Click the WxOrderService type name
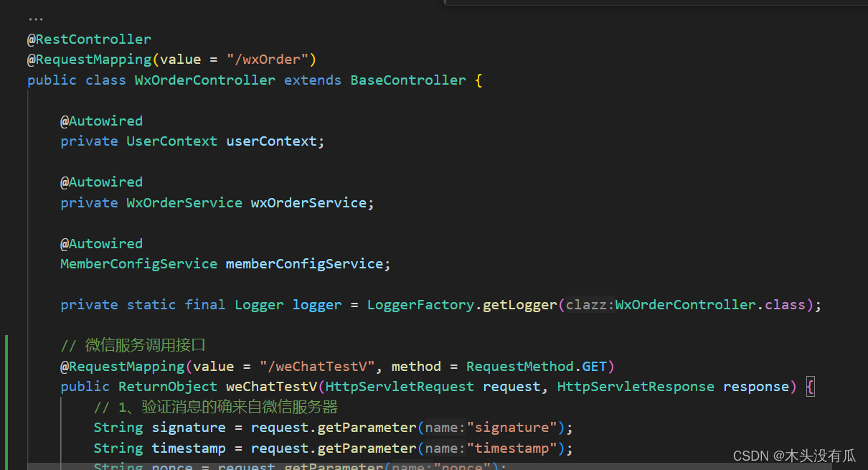This screenshot has height=470, width=868. click(x=184, y=202)
